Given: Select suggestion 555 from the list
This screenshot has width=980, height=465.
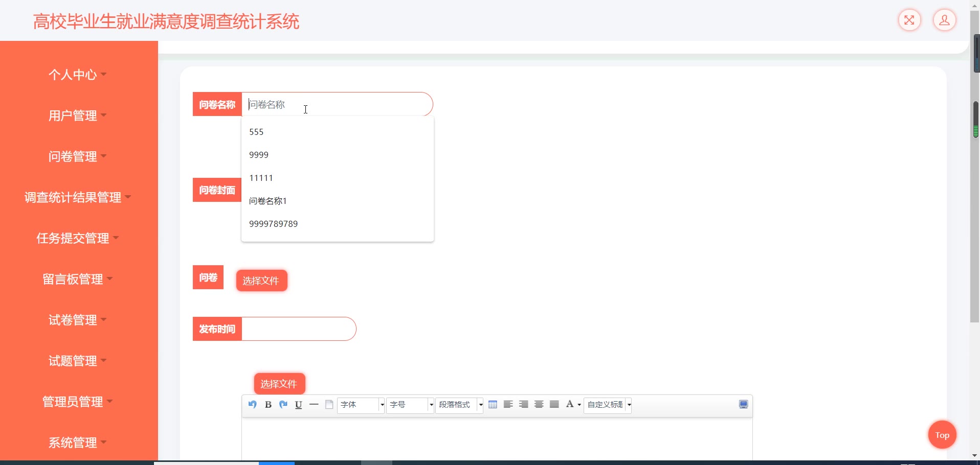Looking at the screenshot, I should point(338,132).
